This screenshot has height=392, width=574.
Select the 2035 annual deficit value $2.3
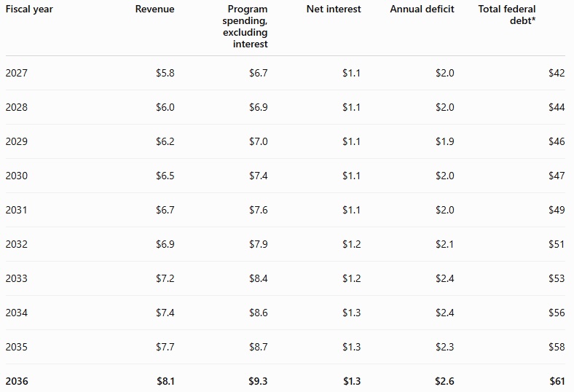(445, 347)
